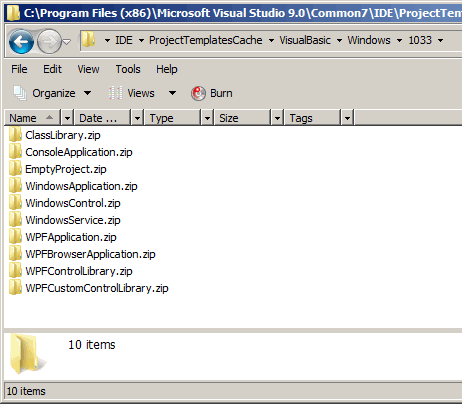
Task: Select WPFApplication.zip file name
Action: coord(71,237)
